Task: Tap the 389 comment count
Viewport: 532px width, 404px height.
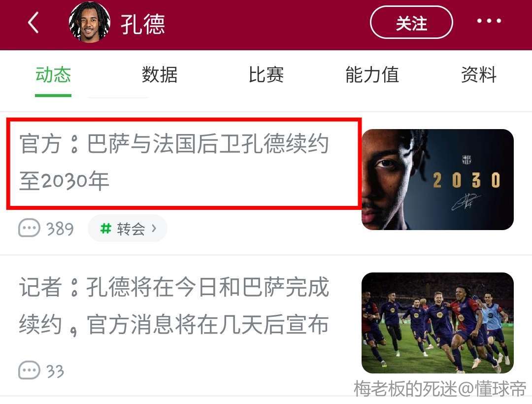Action: coord(60,229)
